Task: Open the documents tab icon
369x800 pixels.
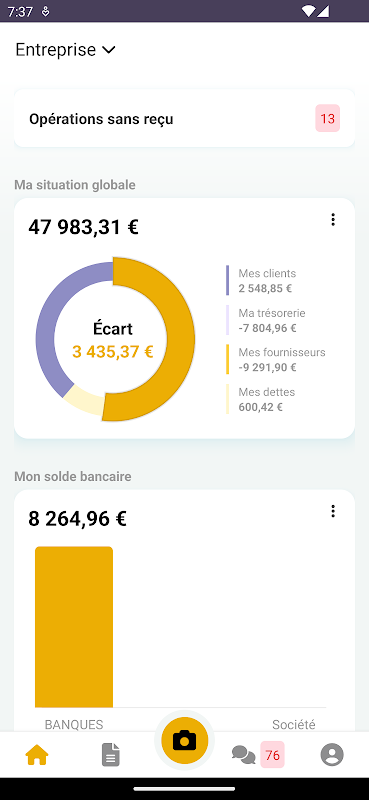Action: tap(111, 755)
